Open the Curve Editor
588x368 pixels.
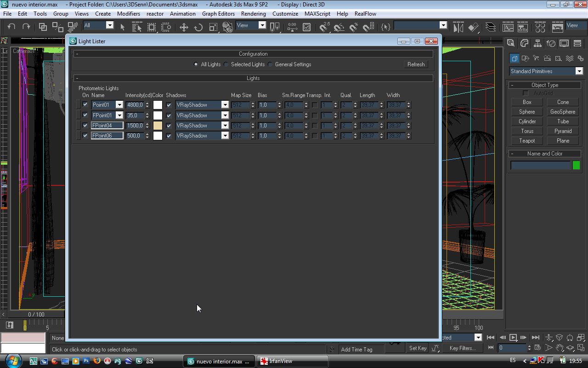tap(508, 27)
